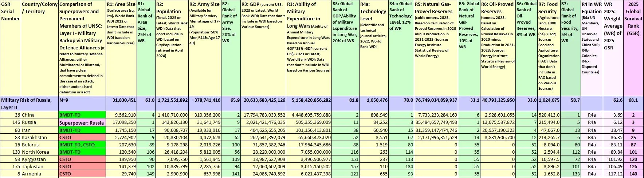
Task: Click the 'R3: GDP' column header
Action: (263, 48)
